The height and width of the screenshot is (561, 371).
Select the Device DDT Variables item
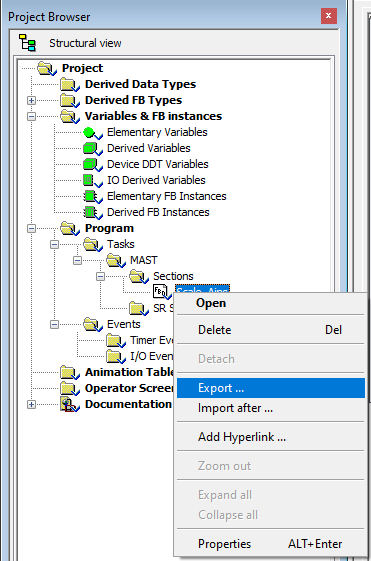click(x=158, y=164)
